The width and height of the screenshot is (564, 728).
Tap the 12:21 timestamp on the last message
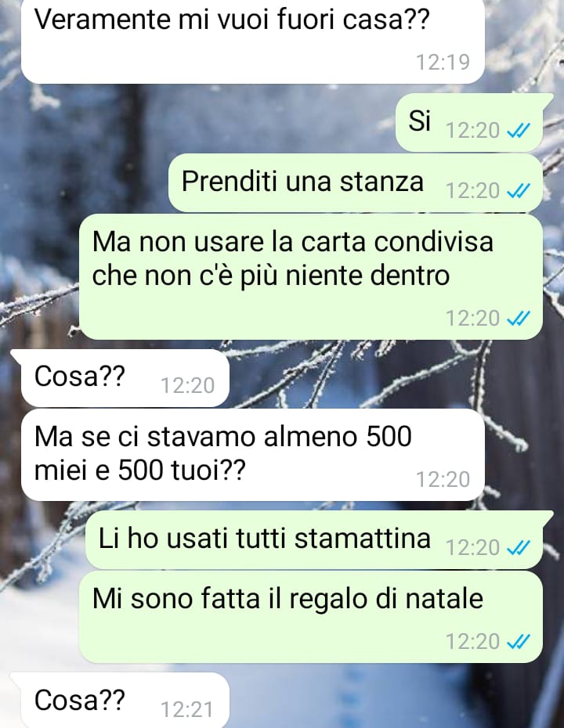pyautogui.click(x=187, y=710)
